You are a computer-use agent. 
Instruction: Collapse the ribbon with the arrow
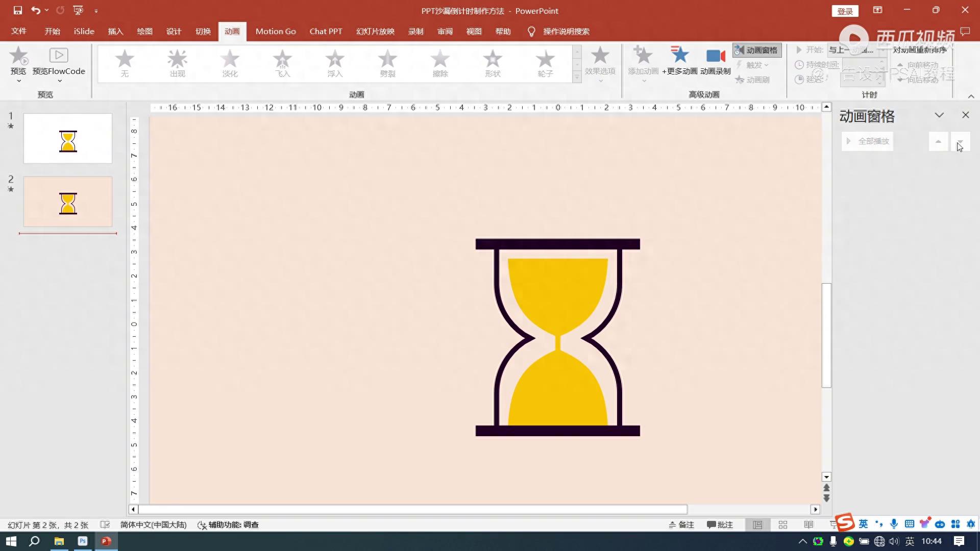pyautogui.click(x=971, y=96)
